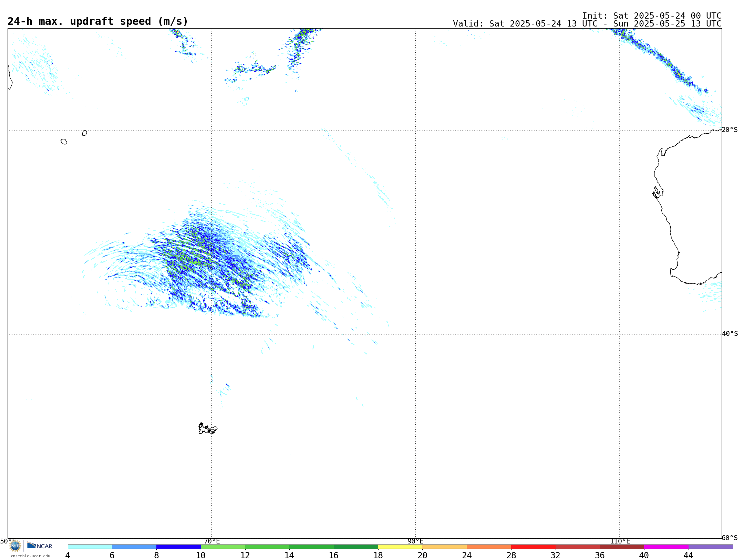This screenshot has width=744, height=560.
Task: Click the colorbar tick label 28
Action: click(x=511, y=556)
